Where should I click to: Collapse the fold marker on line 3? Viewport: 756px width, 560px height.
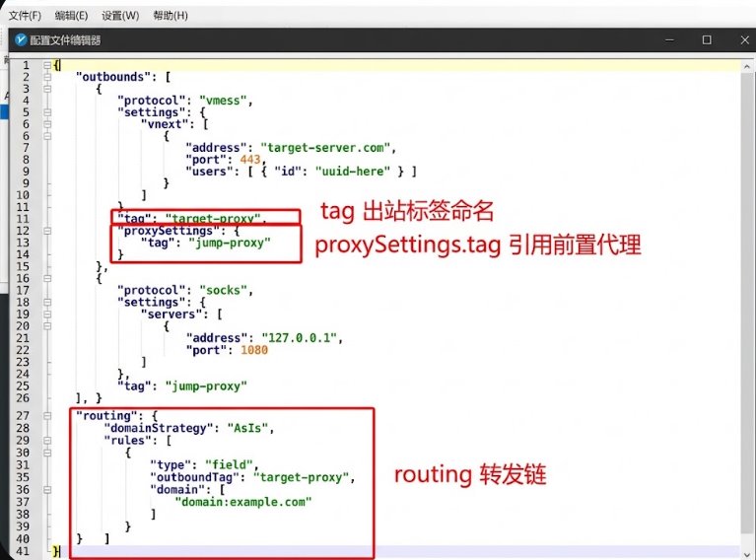click(47, 89)
